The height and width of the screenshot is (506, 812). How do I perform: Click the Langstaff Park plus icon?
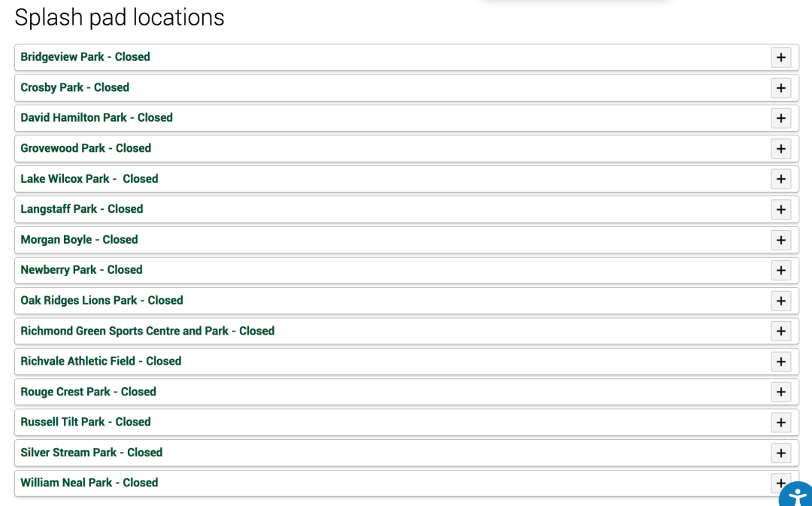point(781,209)
